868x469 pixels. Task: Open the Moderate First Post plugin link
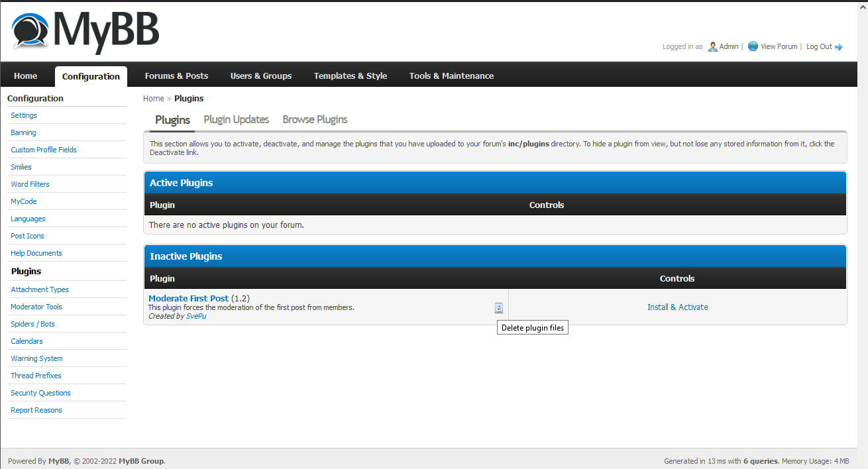tap(188, 299)
